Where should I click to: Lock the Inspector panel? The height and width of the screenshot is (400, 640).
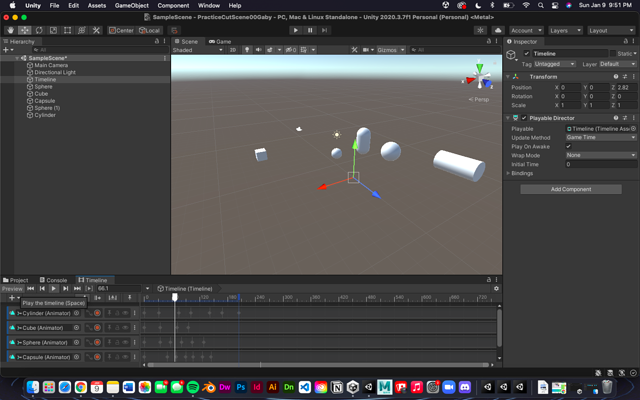(x=625, y=41)
